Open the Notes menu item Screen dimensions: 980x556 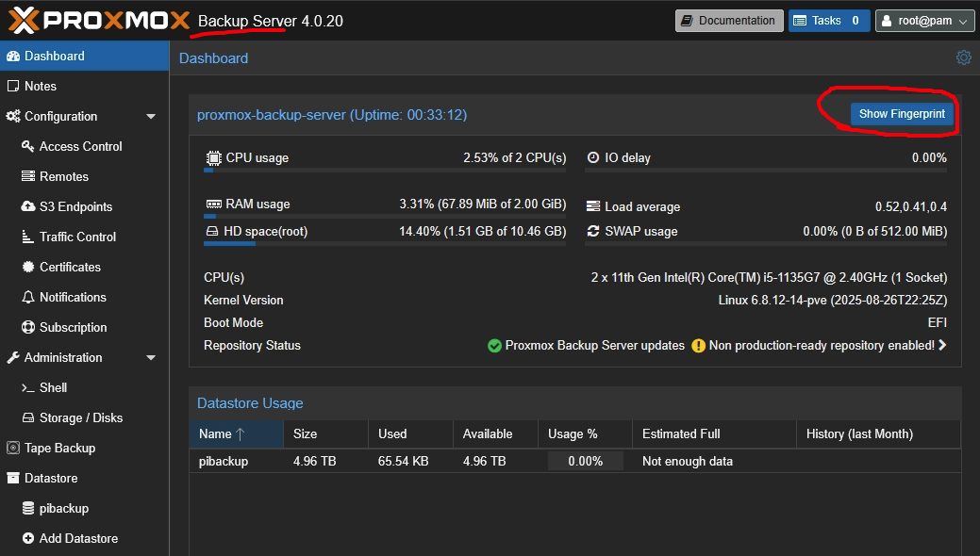point(41,86)
